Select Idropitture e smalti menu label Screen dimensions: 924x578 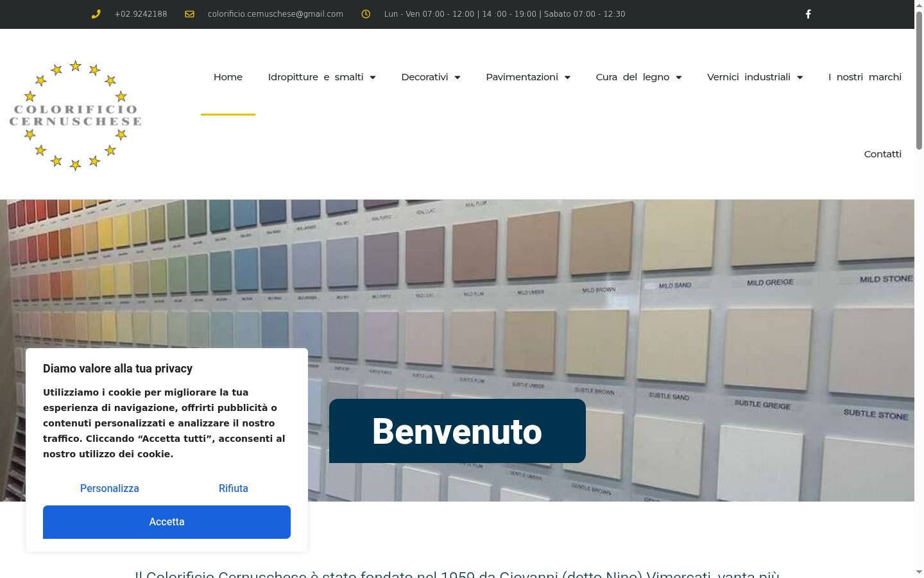pos(316,77)
